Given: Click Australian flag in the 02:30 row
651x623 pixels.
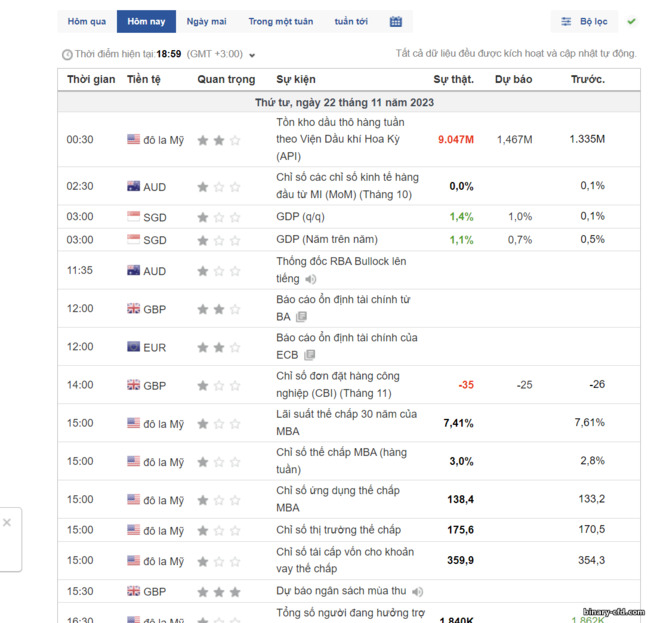Looking at the screenshot, I should (133, 186).
